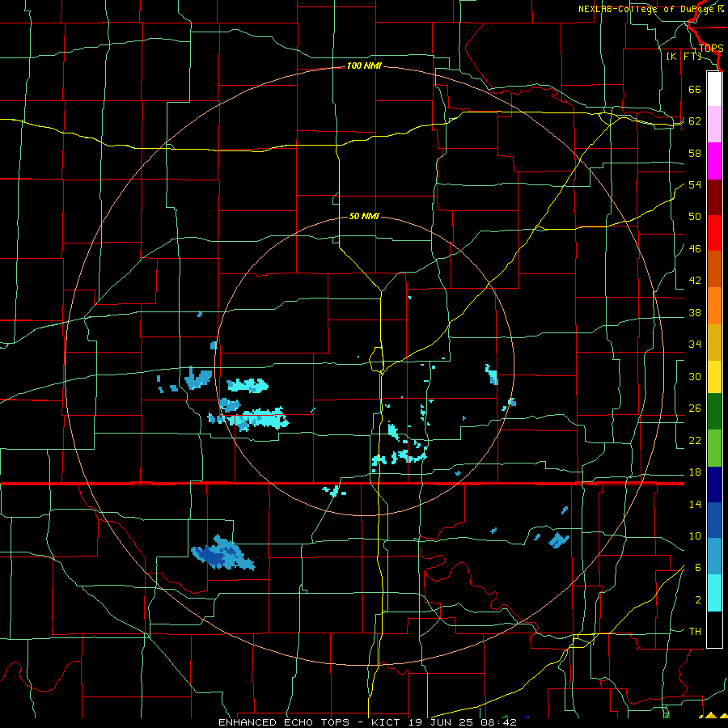The height and width of the screenshot is (728, 728).
Task: Pick the navy blue swatch in the scale
Action: pos(714,485)
